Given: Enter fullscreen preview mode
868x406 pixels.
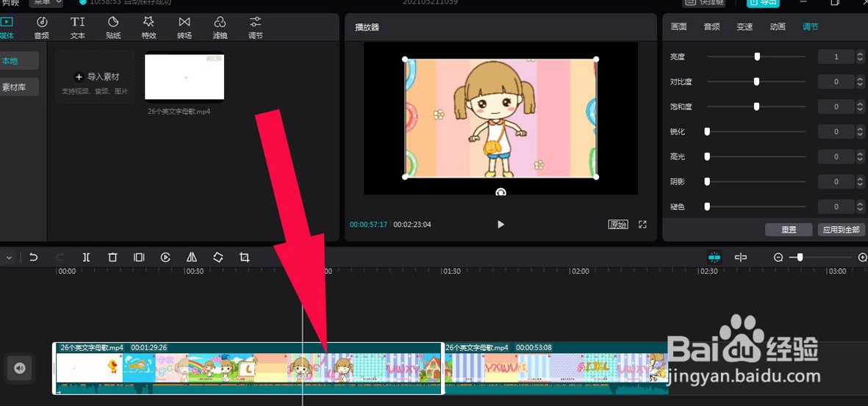Looking at the screenshot, I should click(642, 224).
